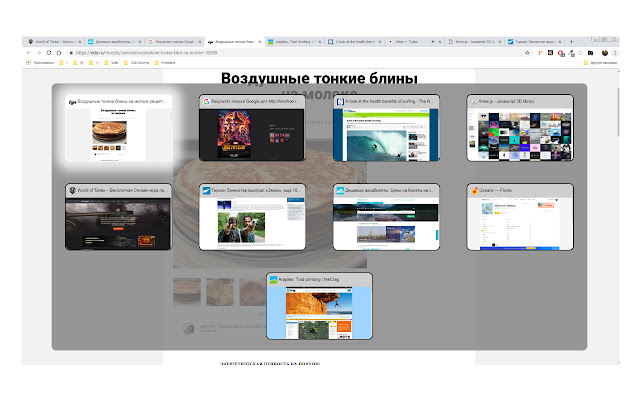This screenshot has width=640, height=400.
Task: Open the CKE bookmarks folder
Action: pos(136,63)
